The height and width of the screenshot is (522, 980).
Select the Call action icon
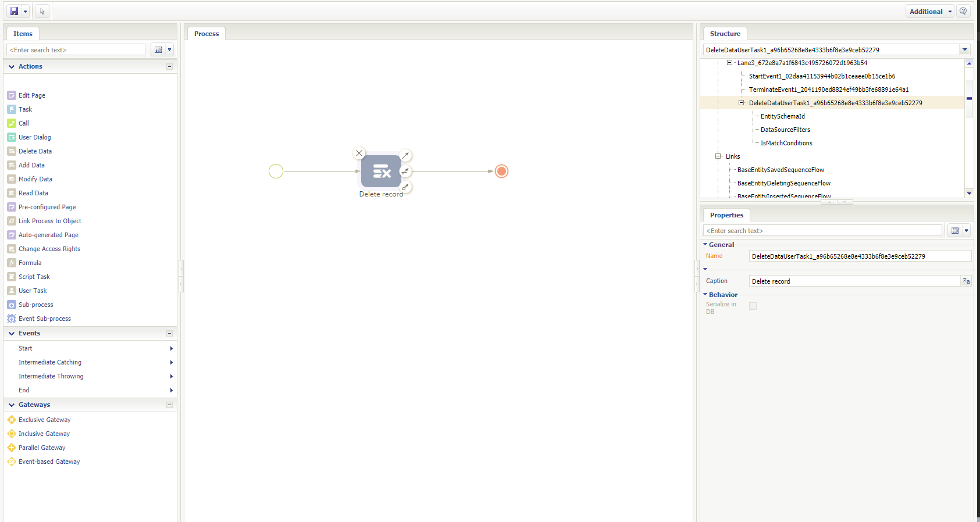(x=12, y=123)
